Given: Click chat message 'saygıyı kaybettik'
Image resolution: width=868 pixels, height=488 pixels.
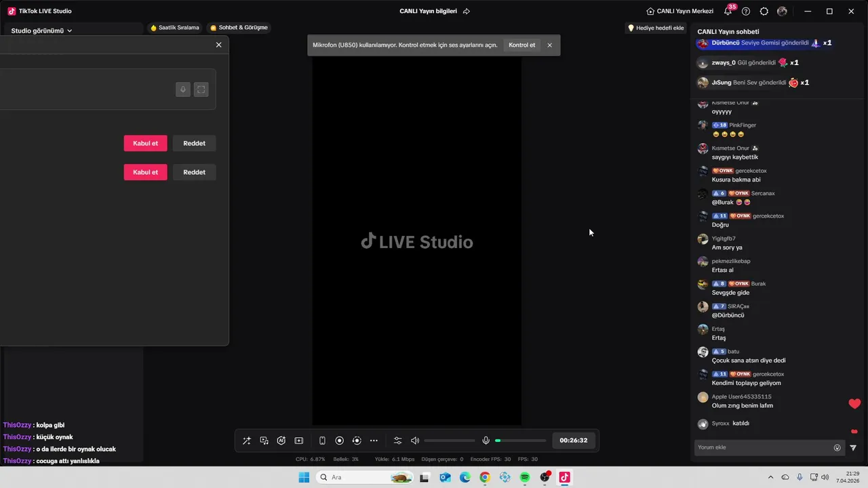Looking at the screenshot, I should pos(735,157).
